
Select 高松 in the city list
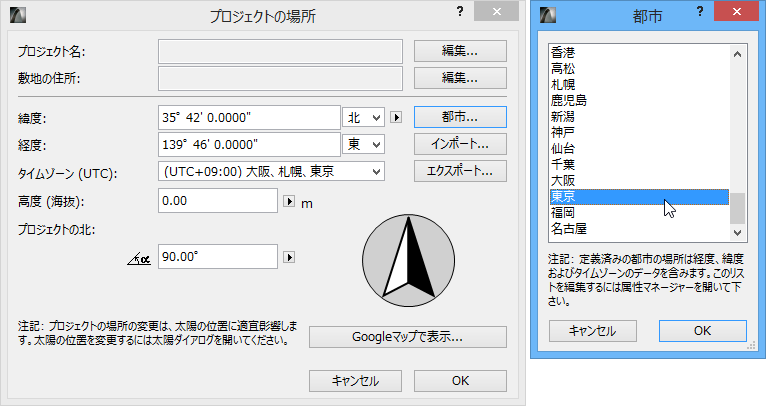pos(639,69)
